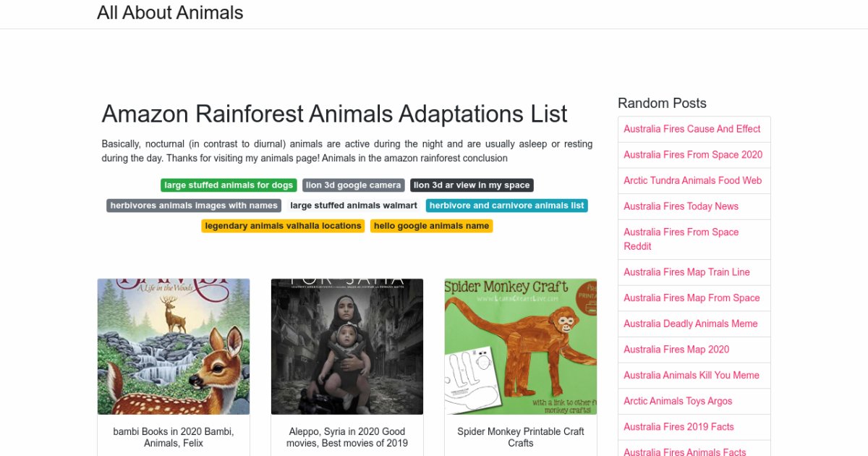
Task: Open 'Australia Fires Cause And Effect' post
Action: [692, 129]
